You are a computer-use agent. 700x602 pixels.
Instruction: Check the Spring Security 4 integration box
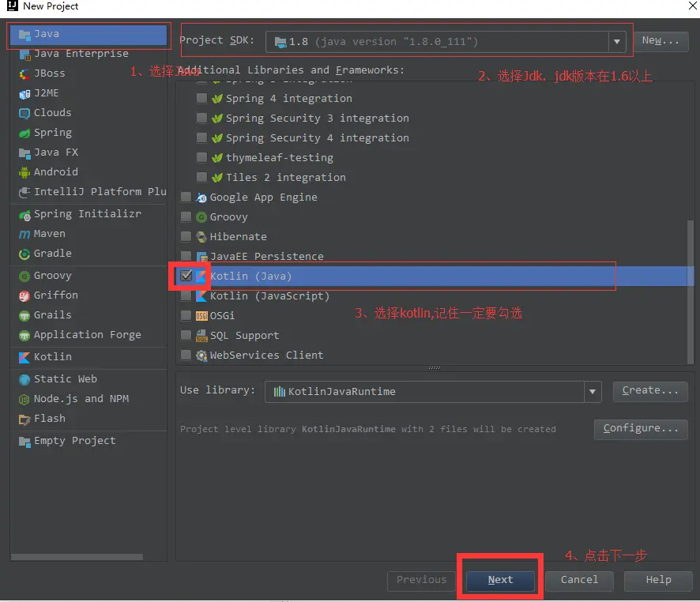click(x=201, y=137)
